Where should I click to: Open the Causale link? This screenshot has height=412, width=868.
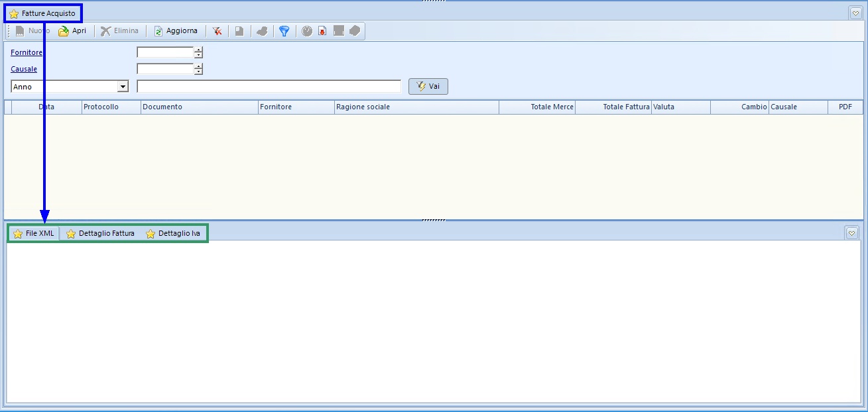coord(24,69)
